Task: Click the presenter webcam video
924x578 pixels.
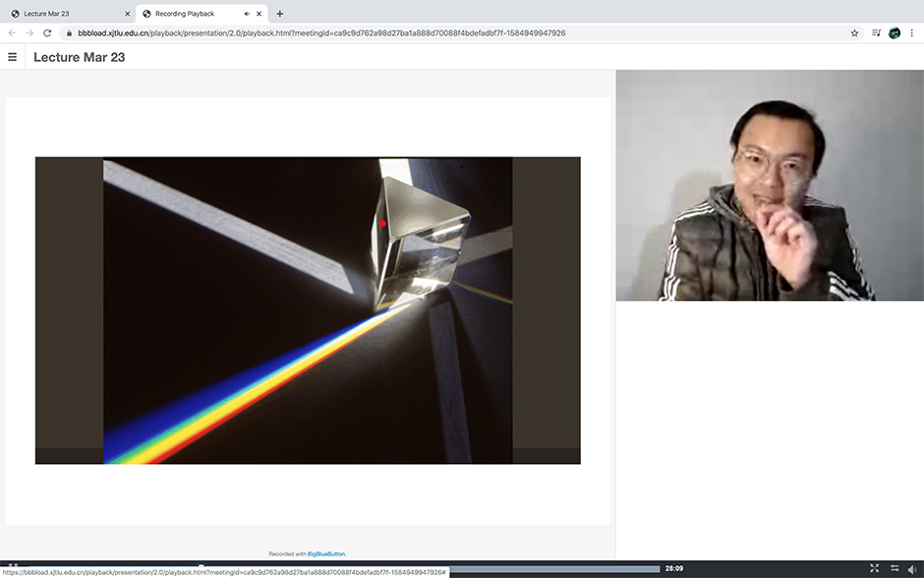Action: pyautogui.click(x=769, y=186)
